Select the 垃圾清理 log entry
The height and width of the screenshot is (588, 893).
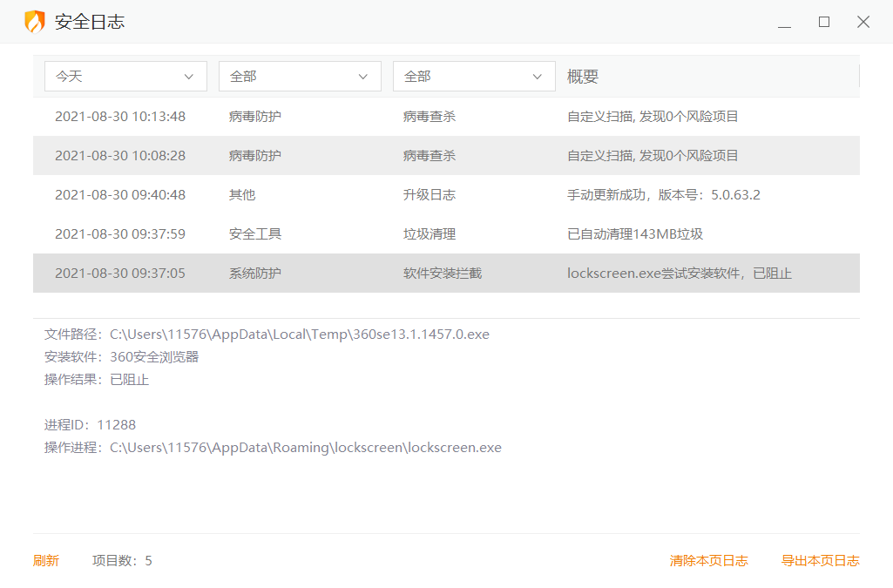[446, 234]
